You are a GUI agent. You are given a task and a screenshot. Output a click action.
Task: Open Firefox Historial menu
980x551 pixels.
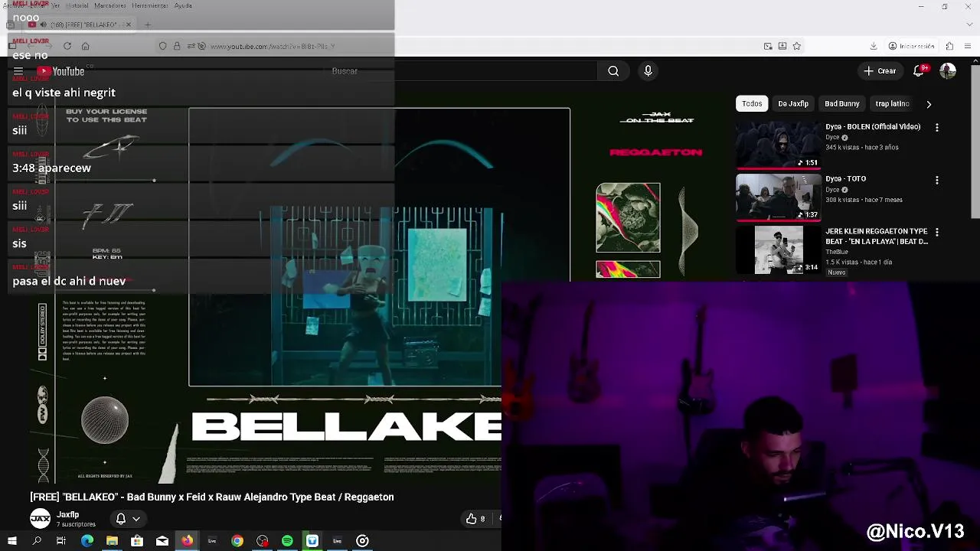point(77,5)
